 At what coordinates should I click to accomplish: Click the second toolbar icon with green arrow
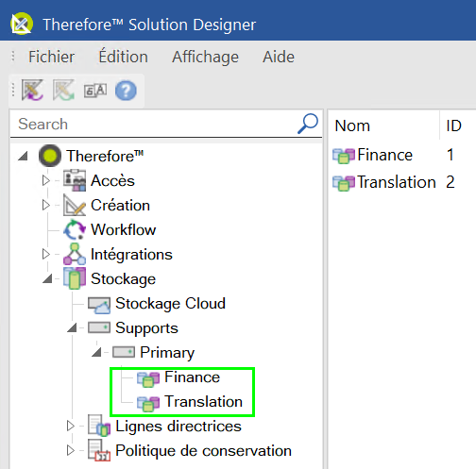tap(63, 91)
